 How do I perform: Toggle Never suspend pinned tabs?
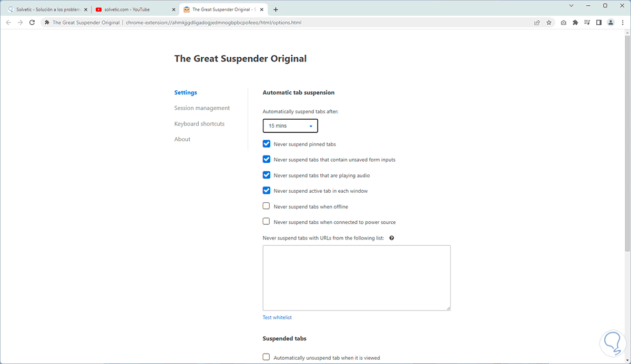click(267, 144)
